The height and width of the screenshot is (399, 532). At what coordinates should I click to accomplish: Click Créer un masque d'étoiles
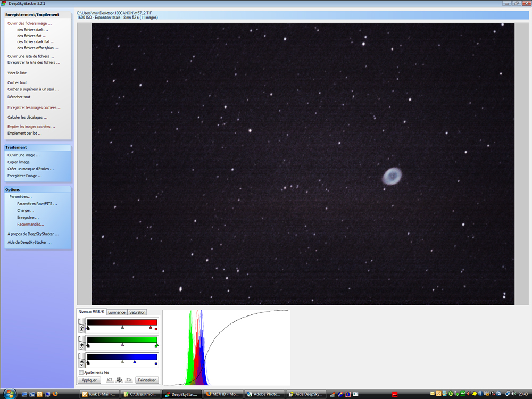pyautogui.click(x=30, y=169)
